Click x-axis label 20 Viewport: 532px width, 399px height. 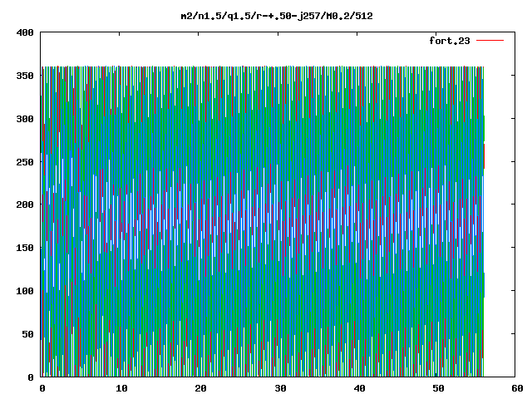pos(201,388)
